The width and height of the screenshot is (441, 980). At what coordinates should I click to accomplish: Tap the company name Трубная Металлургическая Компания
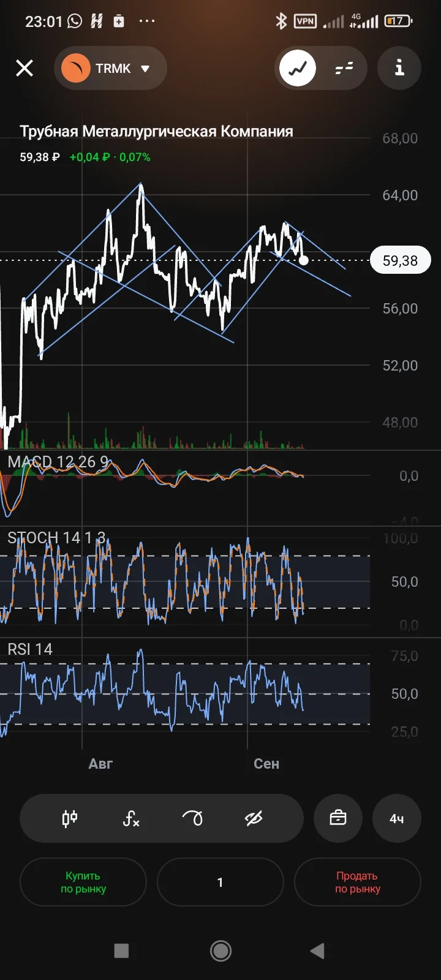click(x=156, y=131)
